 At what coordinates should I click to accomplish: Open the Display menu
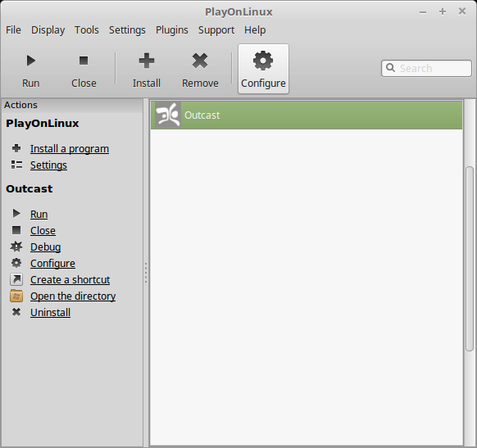coord(48,30)
